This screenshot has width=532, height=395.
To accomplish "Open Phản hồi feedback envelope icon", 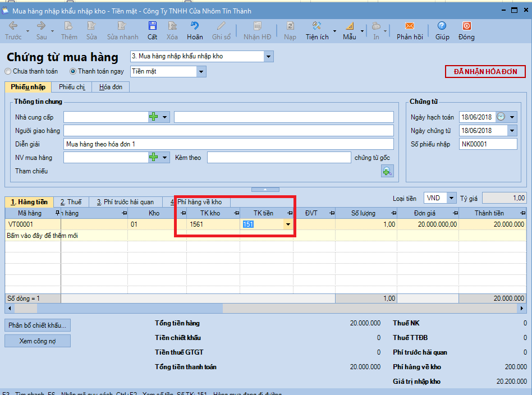I will (409, 26).
